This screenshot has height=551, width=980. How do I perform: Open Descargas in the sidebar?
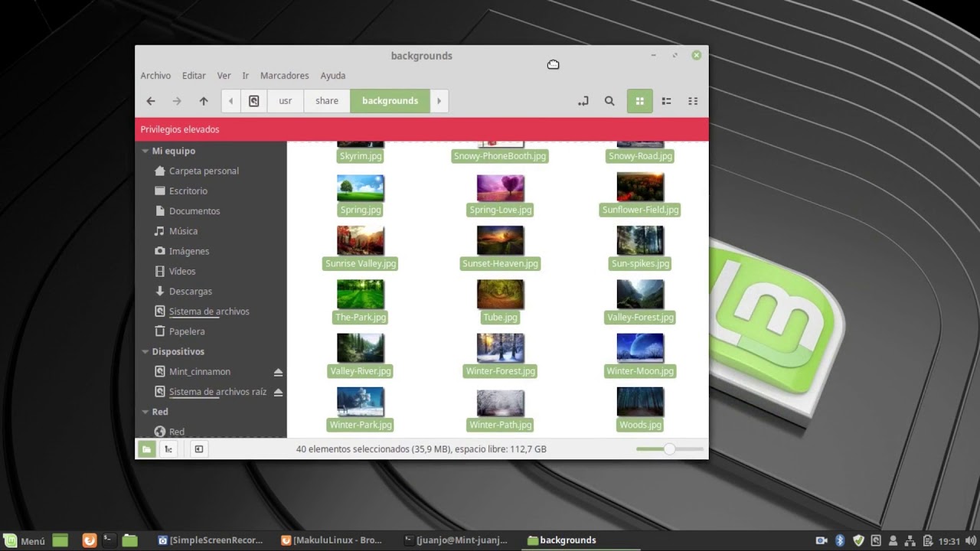tap(190, 292)
